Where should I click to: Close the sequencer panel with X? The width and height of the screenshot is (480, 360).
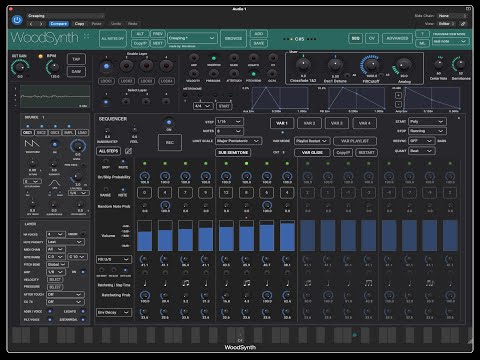coord(459,118)
